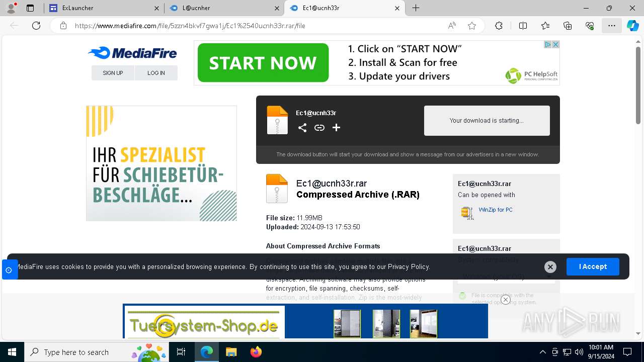Close the L@ucnher tab

click(276, 8)
